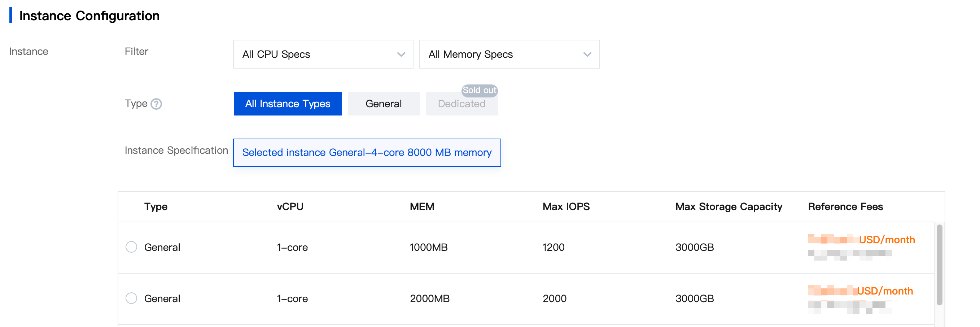This screenshot has width=980, height=327.
Task: Click the 3000GB value in 1000MB row
Action: [694, 248]
